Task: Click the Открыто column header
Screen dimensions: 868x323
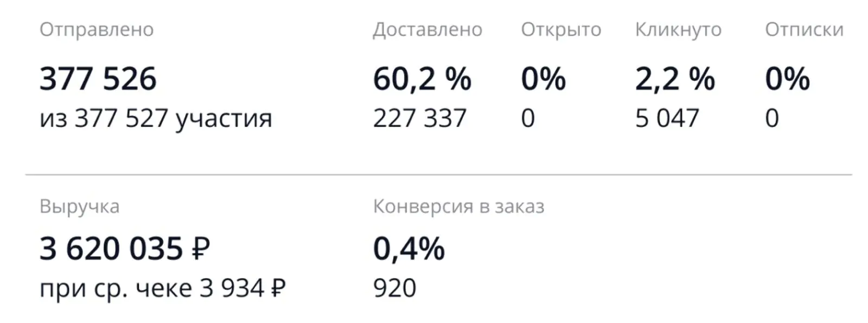Action: pos(561,30)
